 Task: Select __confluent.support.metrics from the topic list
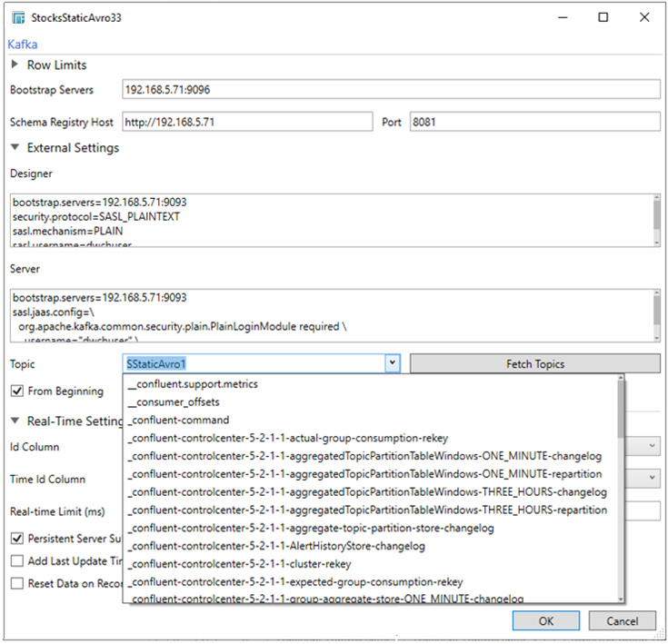pyautogui.click(x=193, y=384)
